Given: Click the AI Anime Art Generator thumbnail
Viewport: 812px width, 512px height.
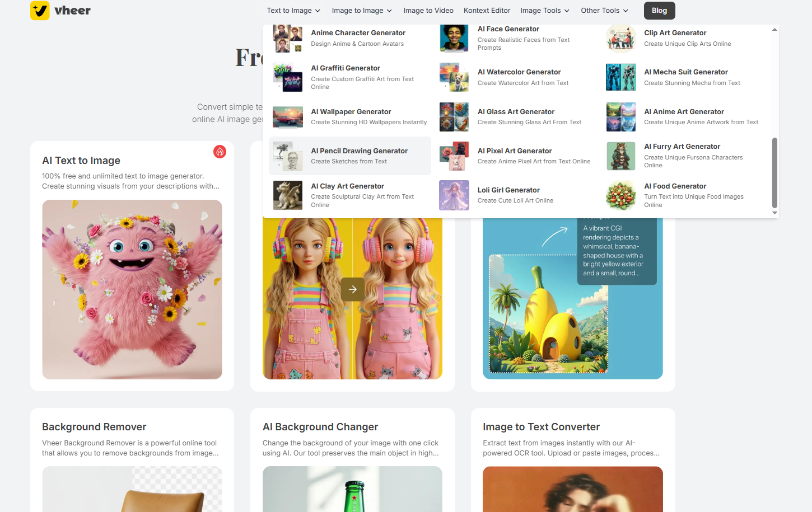Looking at the screenshot, I should click(x=621, y=117).
